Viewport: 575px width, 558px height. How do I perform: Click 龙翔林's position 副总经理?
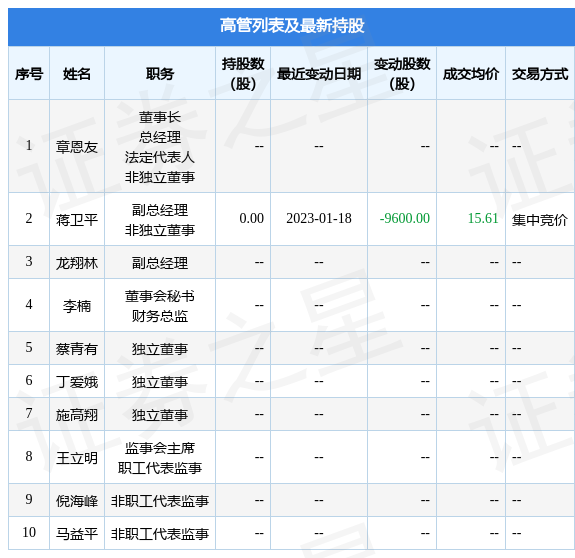[x=160, y=263]
